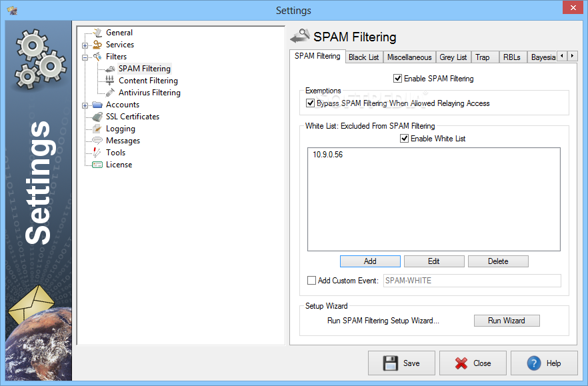
Task: Click the Delete white list button
Action: tap(498, 261)
